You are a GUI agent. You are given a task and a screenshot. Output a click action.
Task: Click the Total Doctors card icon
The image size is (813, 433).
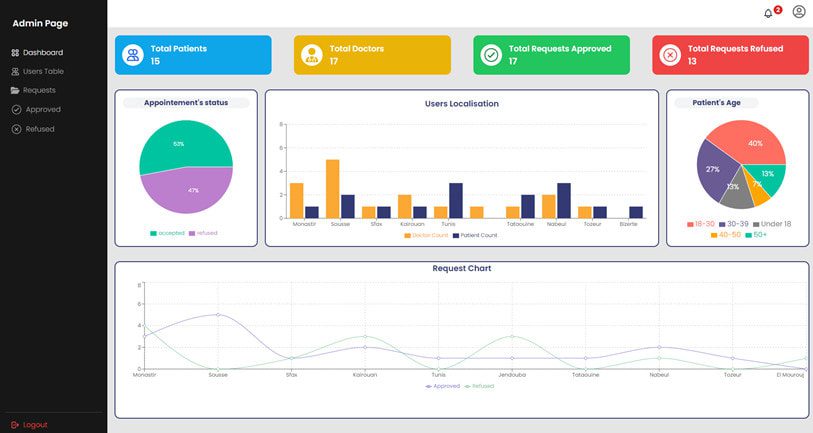[x=312, y=55]
